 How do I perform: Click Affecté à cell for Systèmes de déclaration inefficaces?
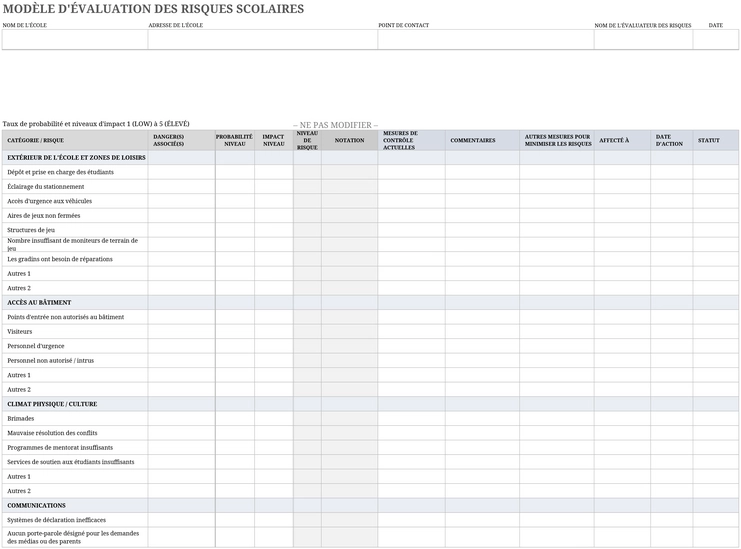[x=622, y=520]
